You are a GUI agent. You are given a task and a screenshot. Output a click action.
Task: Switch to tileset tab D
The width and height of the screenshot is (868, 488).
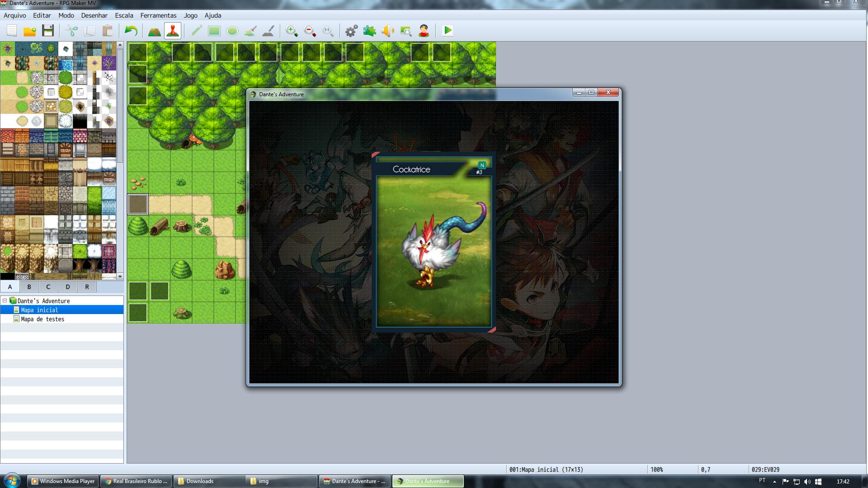point(68,286)
